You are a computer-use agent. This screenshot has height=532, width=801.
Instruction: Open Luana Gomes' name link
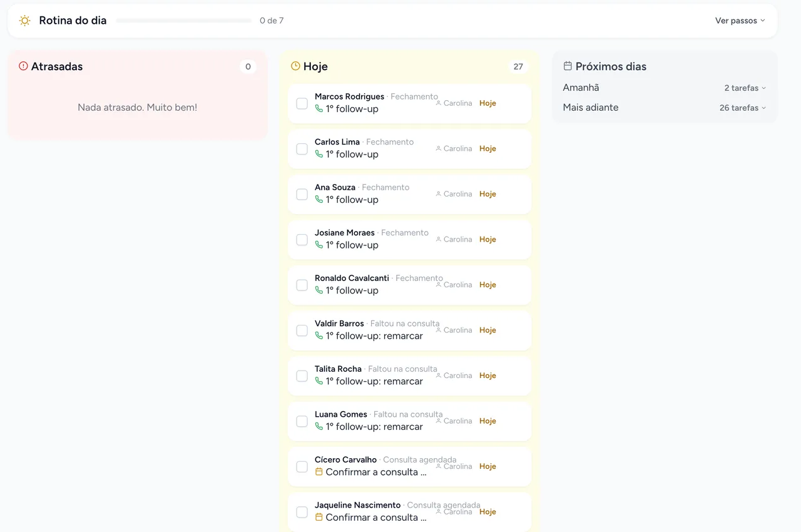(341, 414)
